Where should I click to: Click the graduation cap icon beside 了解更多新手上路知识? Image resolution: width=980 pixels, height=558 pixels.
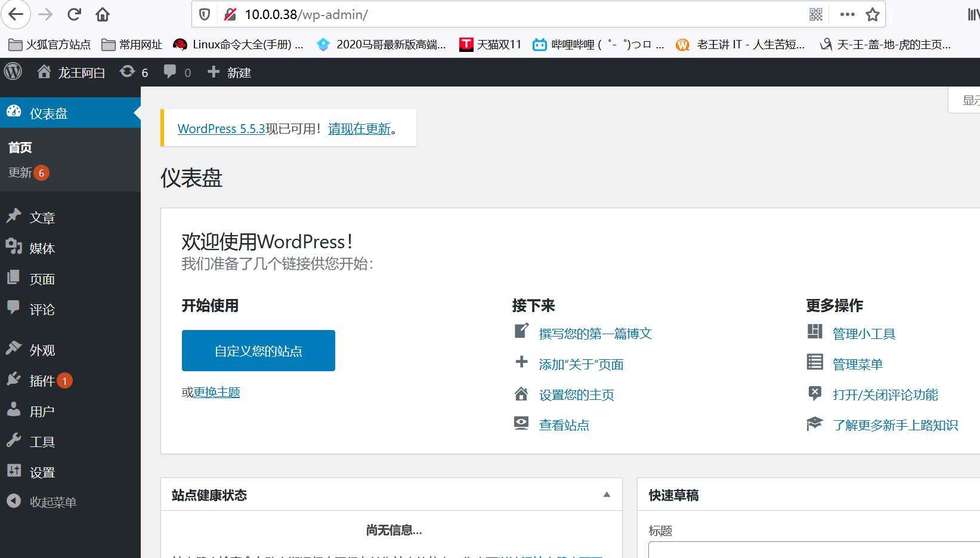(x=815, y=423)
